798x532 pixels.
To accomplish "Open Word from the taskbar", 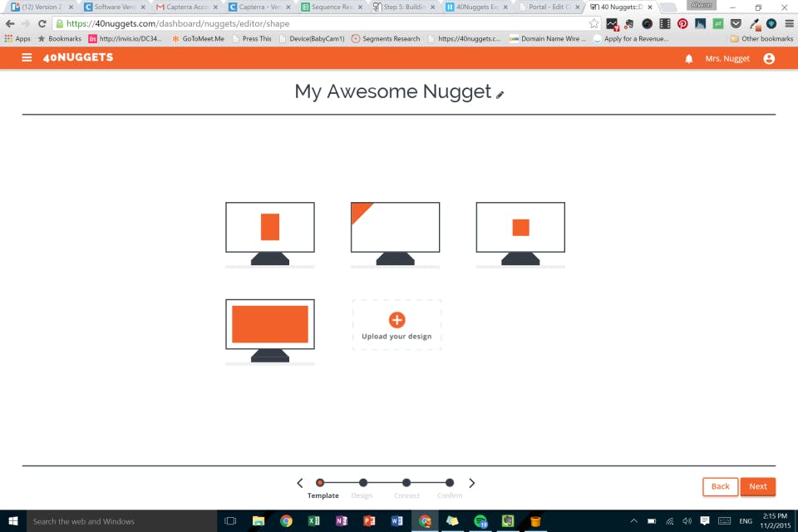I will coord(397,521).
